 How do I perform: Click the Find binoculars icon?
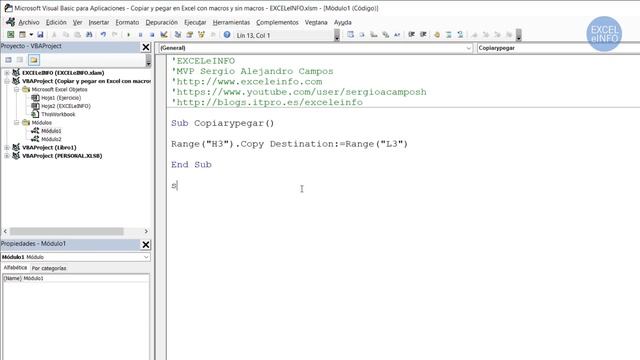(89, 35)
